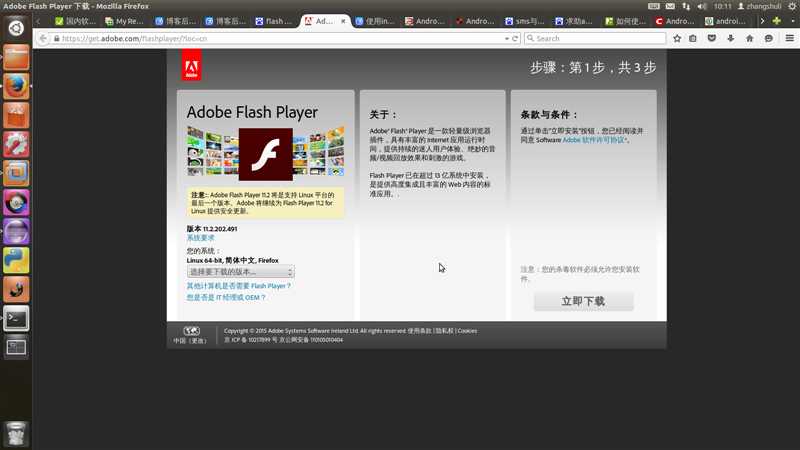Close the active Adobe tab
Screen dimensions: 800x450
[343, 21]
